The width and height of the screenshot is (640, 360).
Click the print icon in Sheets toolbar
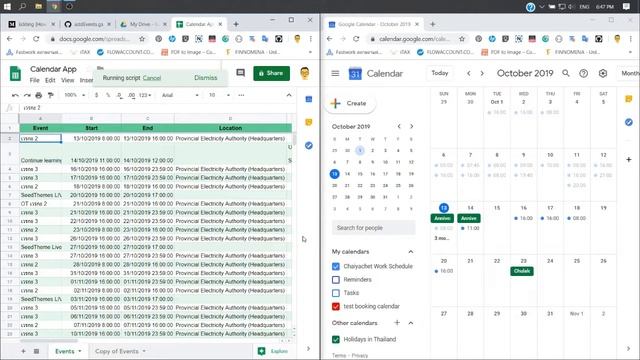39,95
